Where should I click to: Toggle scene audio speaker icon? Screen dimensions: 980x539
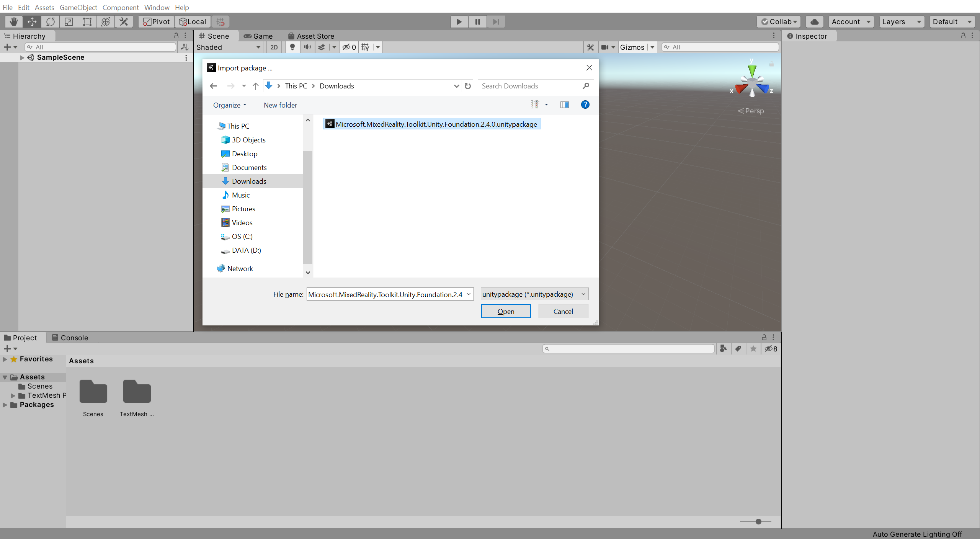click(x=307, y=47)
